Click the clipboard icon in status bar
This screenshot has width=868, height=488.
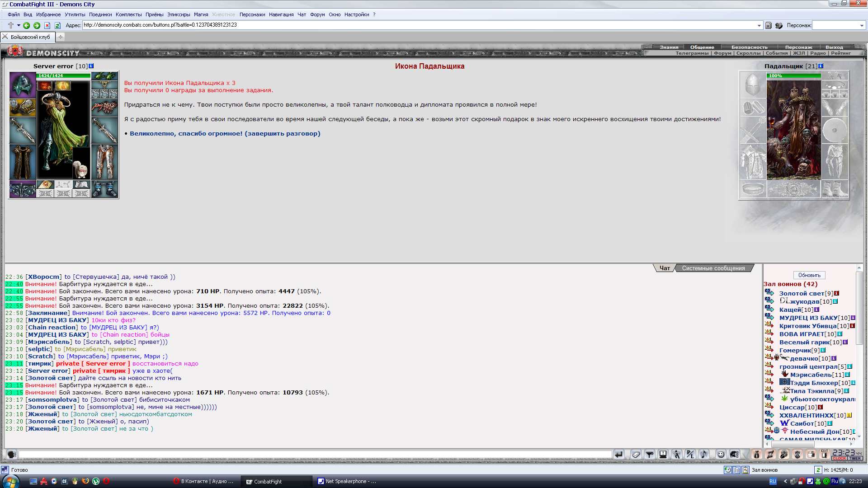click(745, 470)
